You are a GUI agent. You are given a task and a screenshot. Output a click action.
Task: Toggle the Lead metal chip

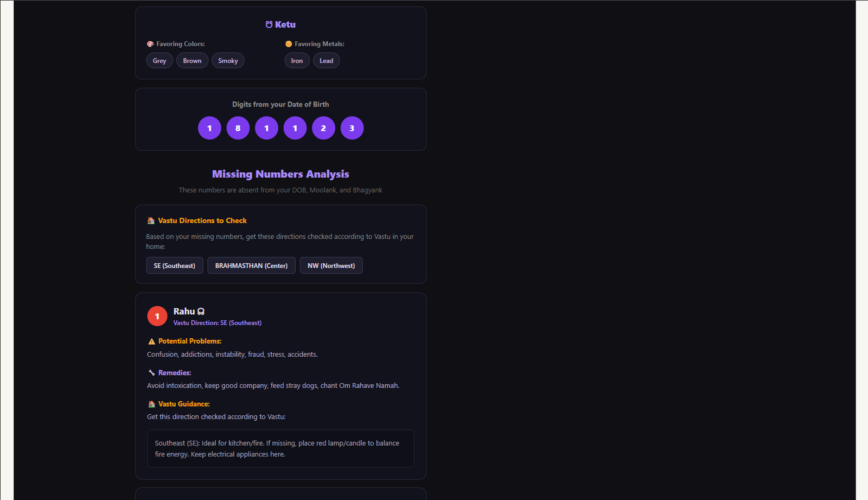(x=326, y=60)
